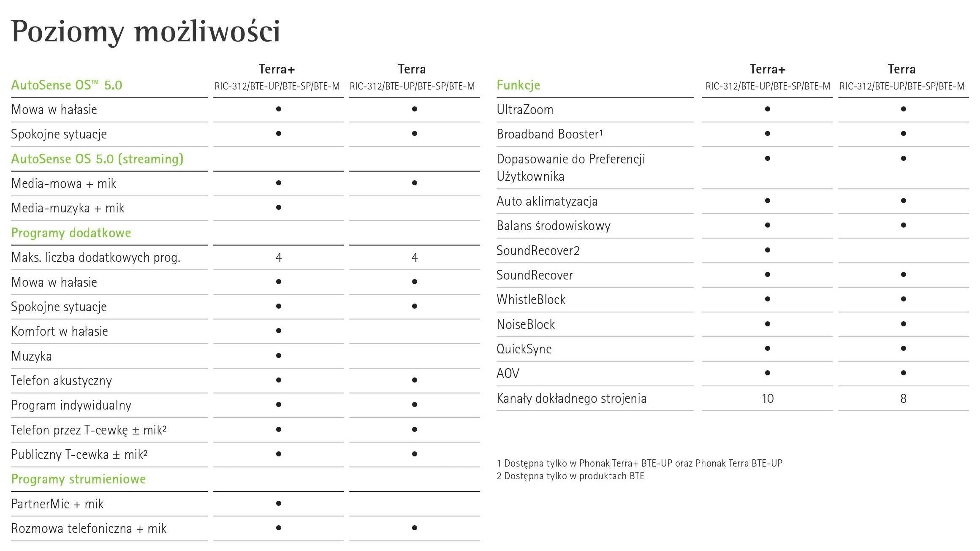Click the AutoSense OS 5.0 (streaming) heading
980x551 pixels.
pos(98,159)
